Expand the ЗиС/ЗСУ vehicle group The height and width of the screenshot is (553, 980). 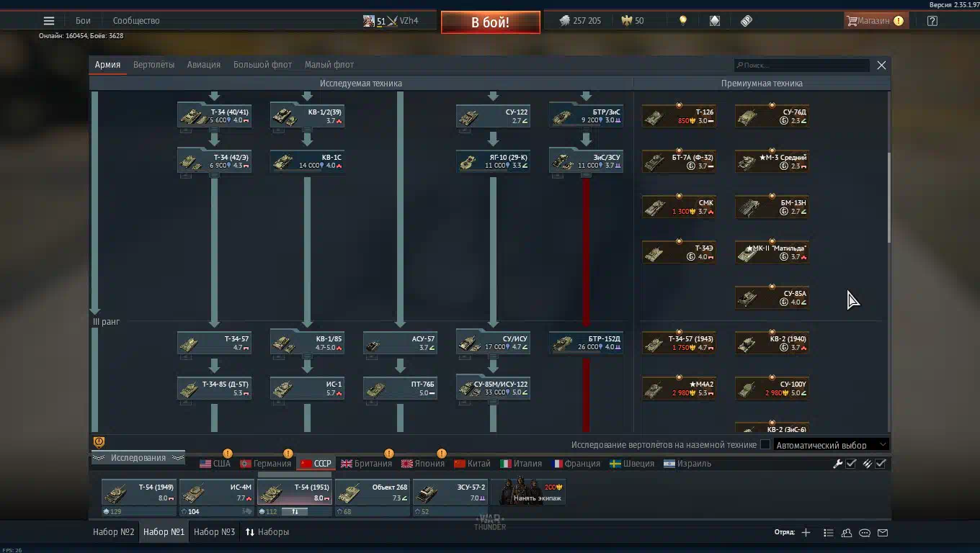pos(586,160)
